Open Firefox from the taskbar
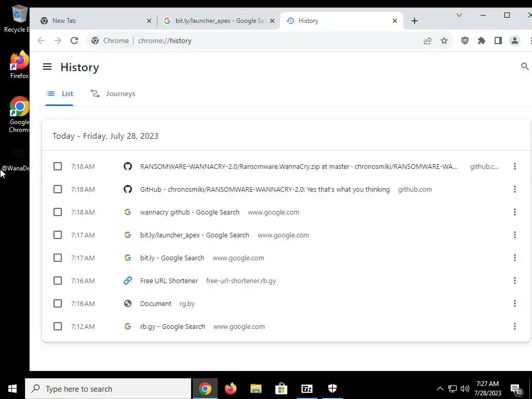 [x=230, y=389]
